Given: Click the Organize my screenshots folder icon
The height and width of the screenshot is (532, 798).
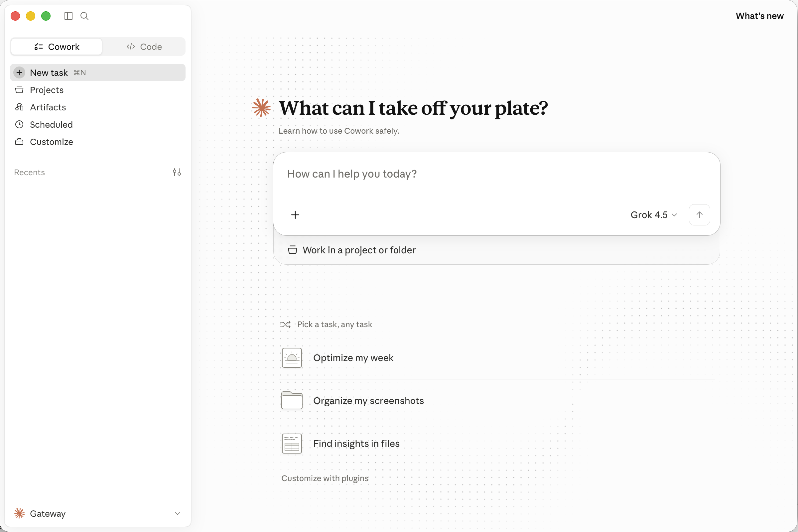Looking at the screenshot, I should 292,400.
